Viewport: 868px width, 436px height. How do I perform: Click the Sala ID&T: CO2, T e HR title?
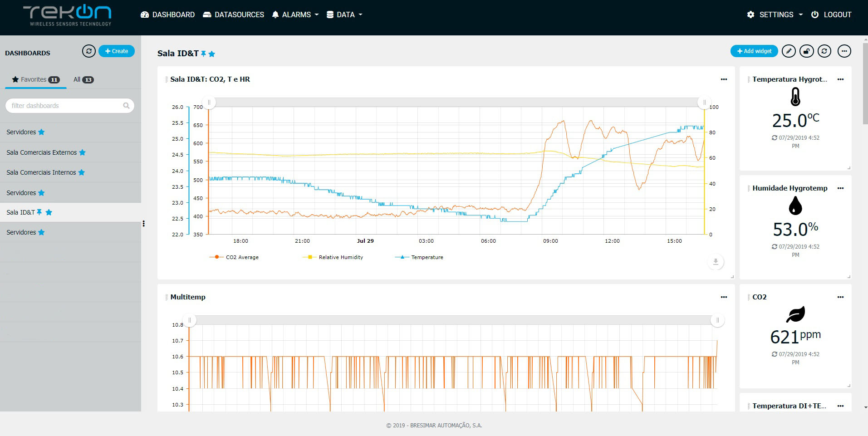(210, 79)
